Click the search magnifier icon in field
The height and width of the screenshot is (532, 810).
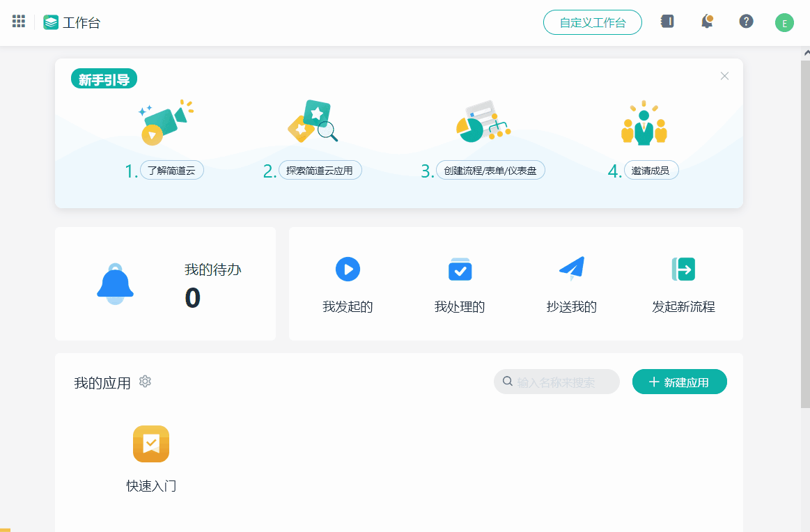click(x=507, y=381)
